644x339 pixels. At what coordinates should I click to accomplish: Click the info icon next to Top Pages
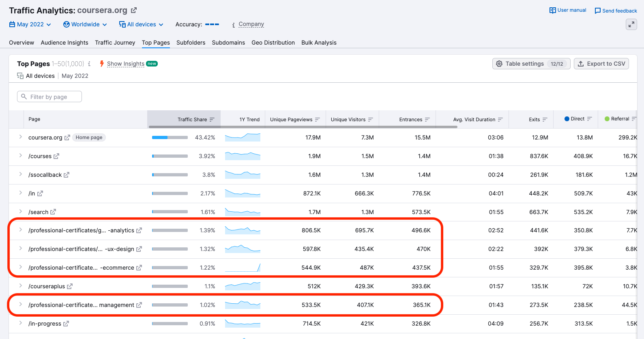pos(89,64)
